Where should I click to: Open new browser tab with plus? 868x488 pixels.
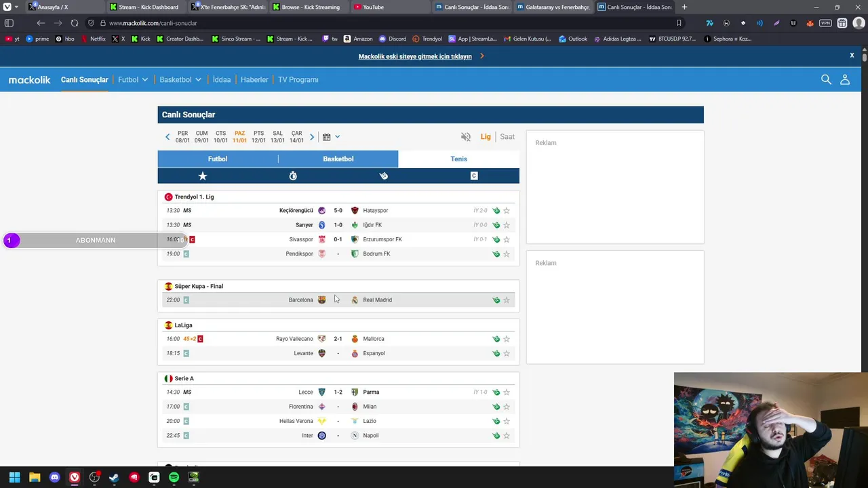click(x=684, y=7)
